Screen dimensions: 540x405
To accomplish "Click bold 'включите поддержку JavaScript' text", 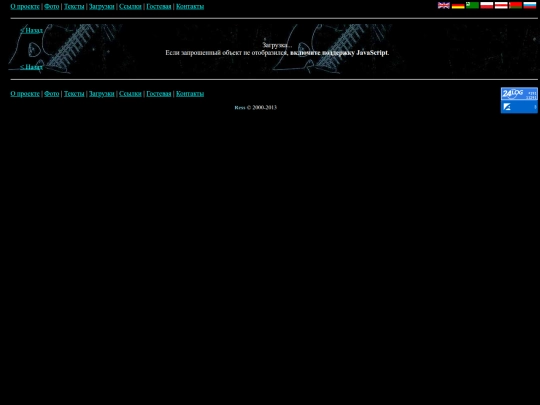I will pos(339,53).
